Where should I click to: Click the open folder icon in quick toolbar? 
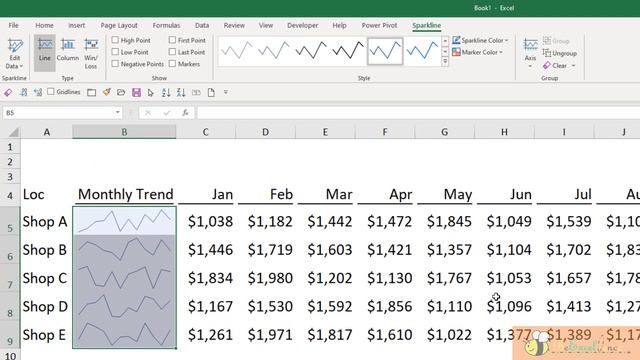tap(121, 93)
